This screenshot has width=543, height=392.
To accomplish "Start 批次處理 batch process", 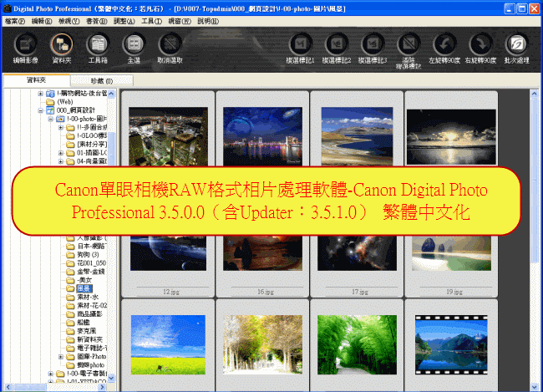I will coord(519,46).
